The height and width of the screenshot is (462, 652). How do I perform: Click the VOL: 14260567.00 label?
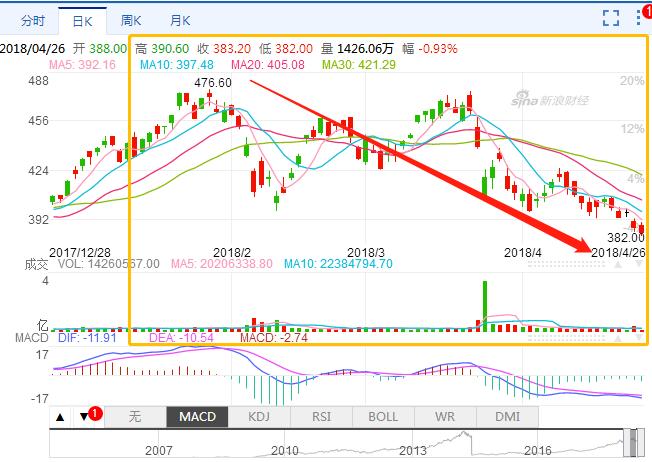[109, 264]
